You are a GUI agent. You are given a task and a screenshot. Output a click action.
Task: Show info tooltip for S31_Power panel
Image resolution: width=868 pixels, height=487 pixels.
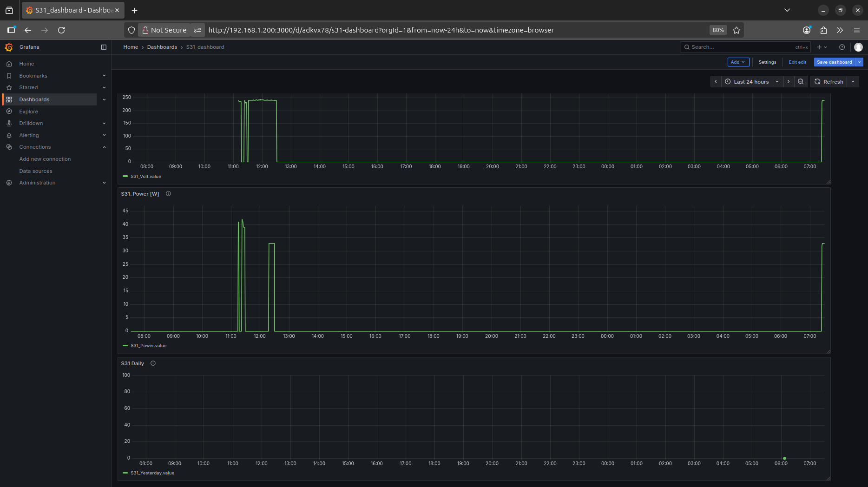point(169,194)
